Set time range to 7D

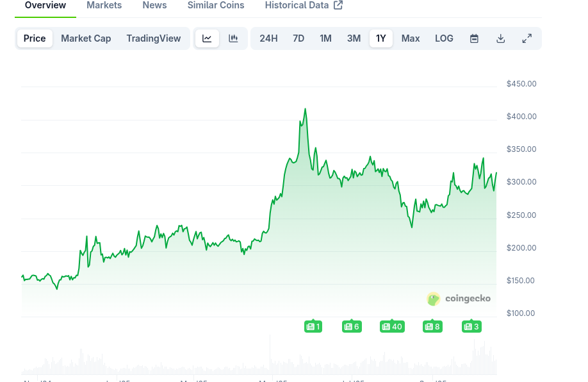coord(298,38)
